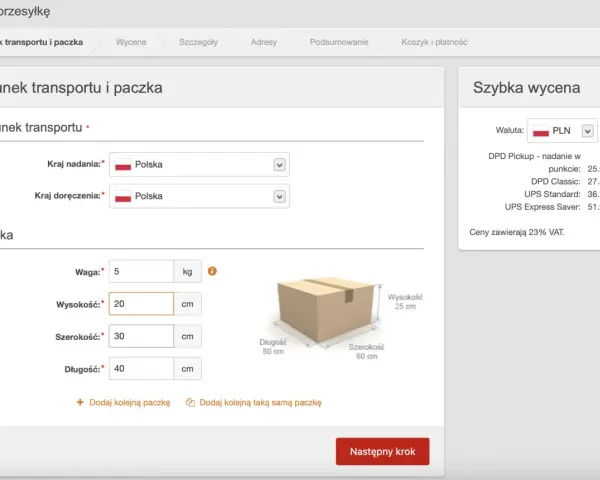Go to the Szczegóły step tab
The width and height of the screenshot is (600, 480).
point(198,42)
